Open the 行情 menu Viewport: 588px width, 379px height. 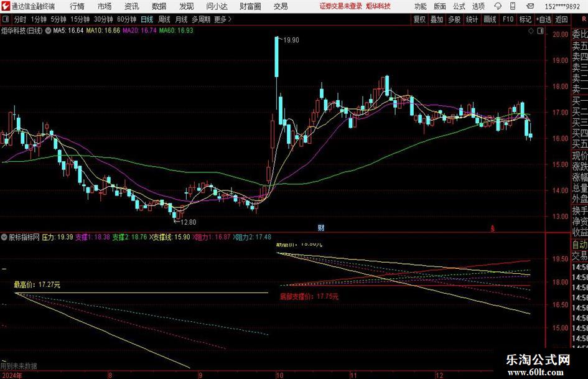coord(77,6)
